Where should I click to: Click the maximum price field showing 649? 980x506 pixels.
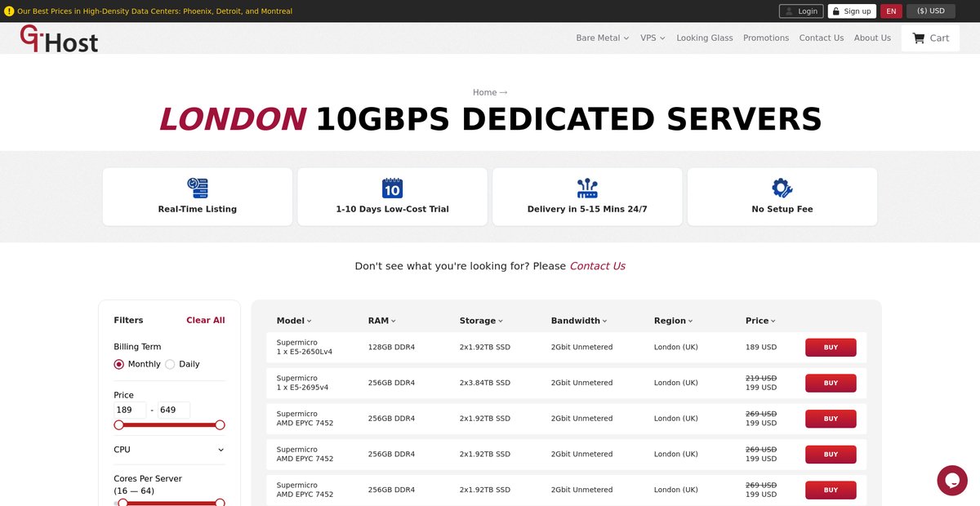[174, 411]
